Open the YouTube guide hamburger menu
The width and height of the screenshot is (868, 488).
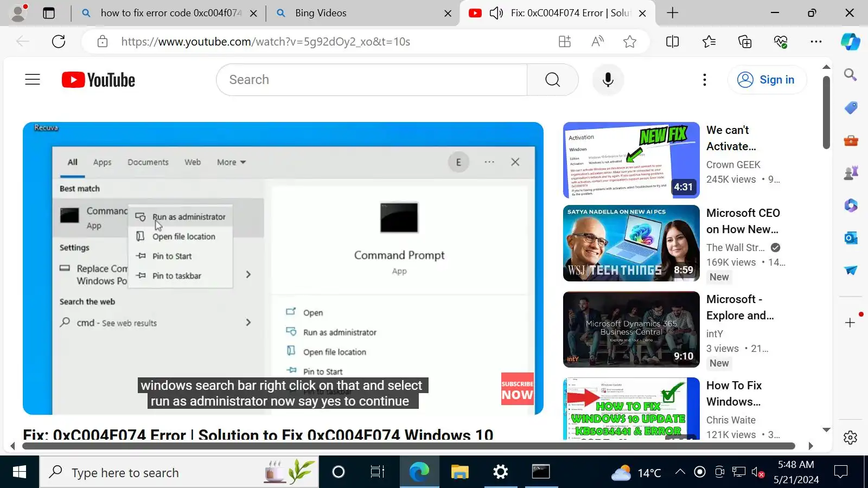pos(33,80)
